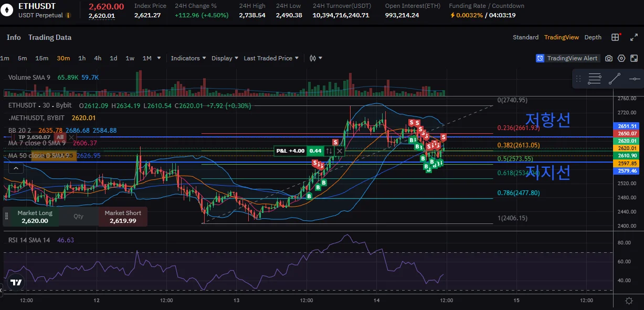Switch chart to 1M monthly timeframe
This screenshot has height=310, width=644.
147,58
